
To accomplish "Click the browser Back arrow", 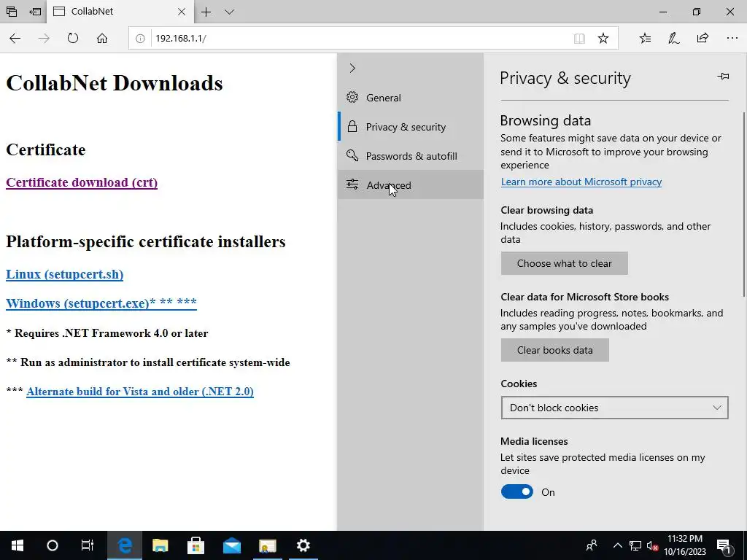I will [15, 38].
